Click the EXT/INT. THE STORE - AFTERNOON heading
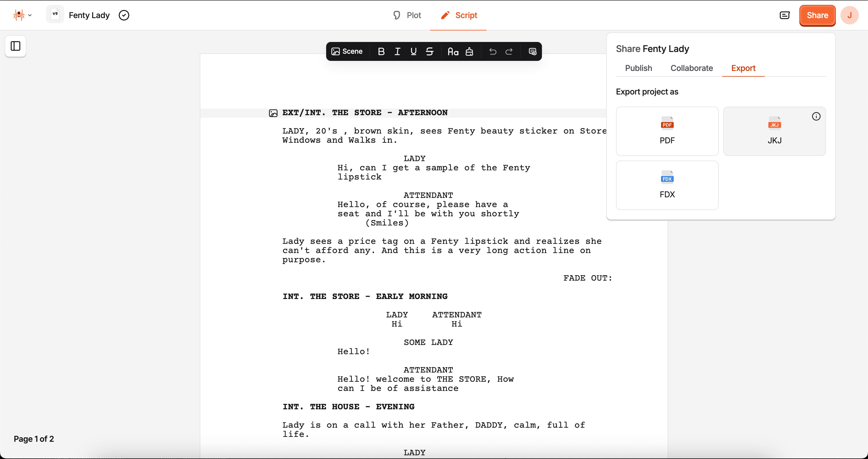The height and width of the screenshot is (459, 868). tap(365, 113)
